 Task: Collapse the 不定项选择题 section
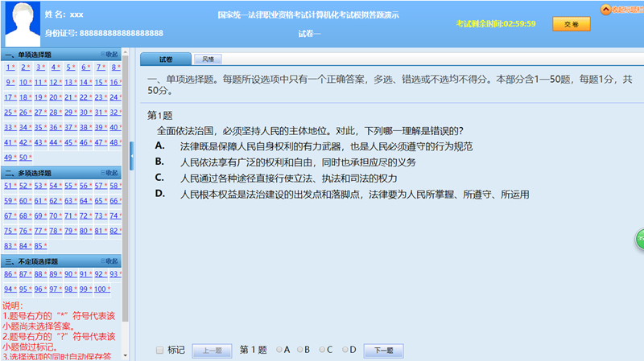pyautogui.click(x=109, y=261)
